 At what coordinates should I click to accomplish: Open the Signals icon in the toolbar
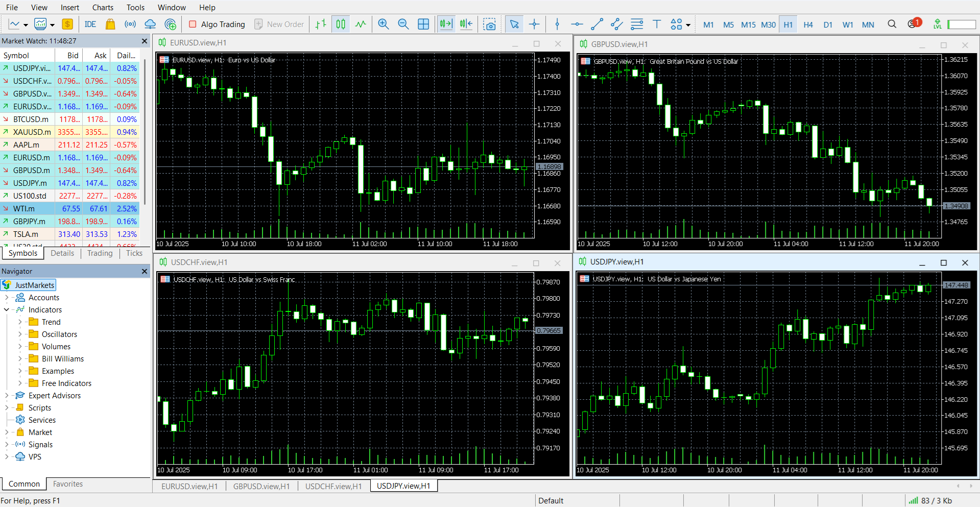(x=130, y=24)
